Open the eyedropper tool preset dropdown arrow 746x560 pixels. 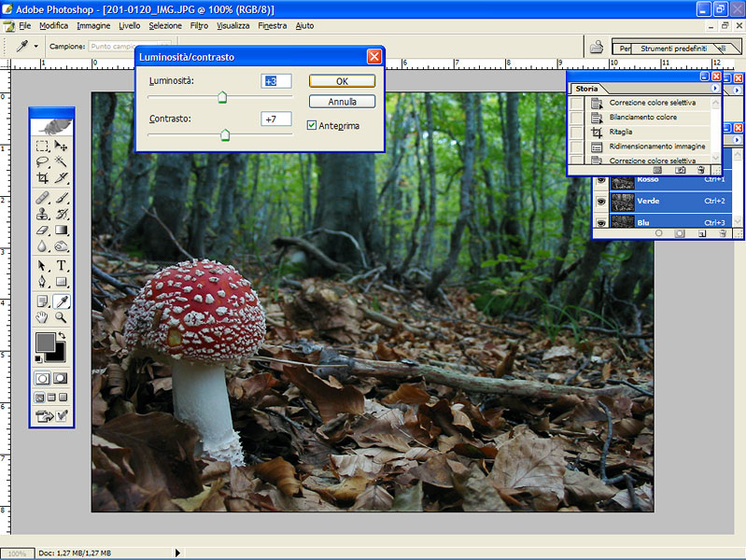point(35,46)
